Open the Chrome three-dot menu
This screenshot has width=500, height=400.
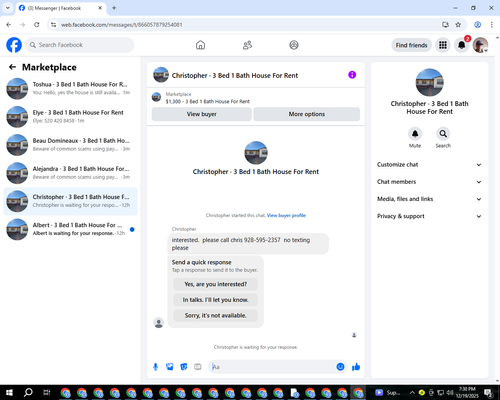492,25
